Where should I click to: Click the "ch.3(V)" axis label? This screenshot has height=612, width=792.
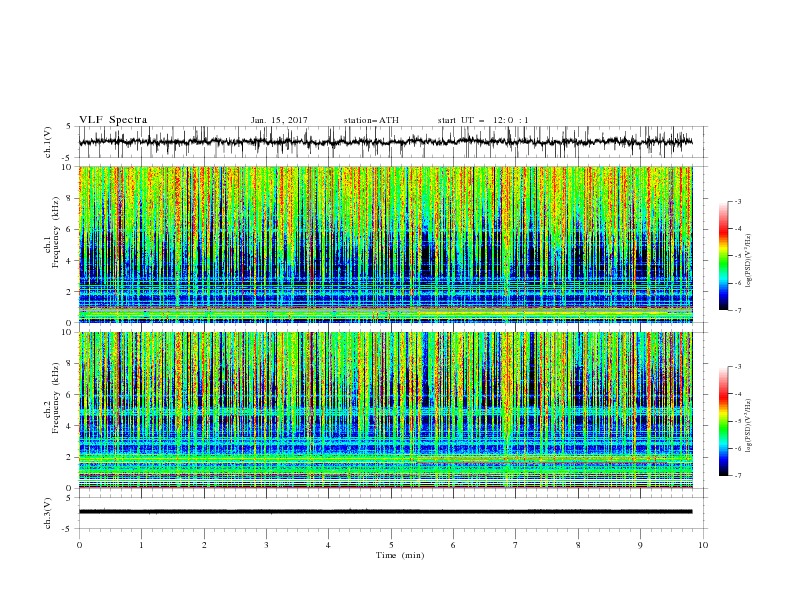pos(48,513)
